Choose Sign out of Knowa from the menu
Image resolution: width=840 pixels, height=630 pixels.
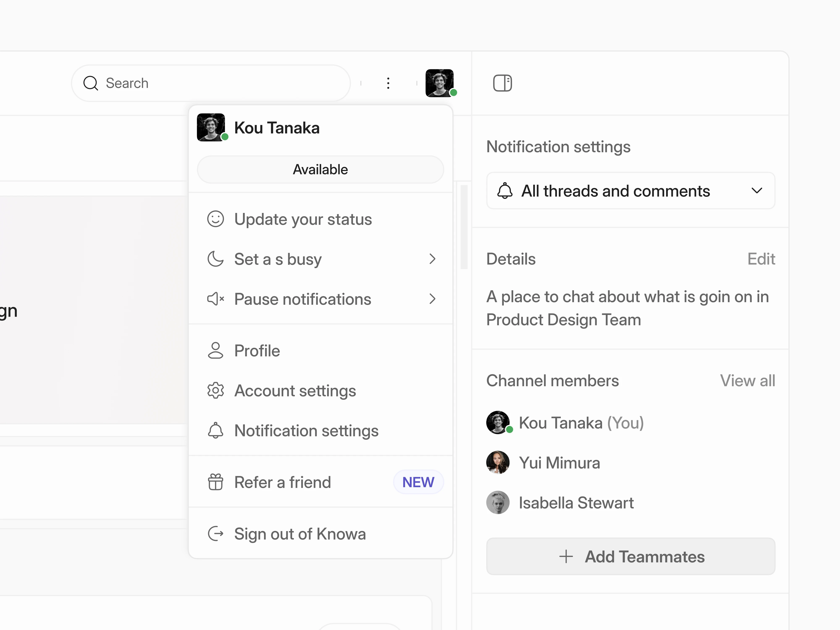[x=300, y=534]
